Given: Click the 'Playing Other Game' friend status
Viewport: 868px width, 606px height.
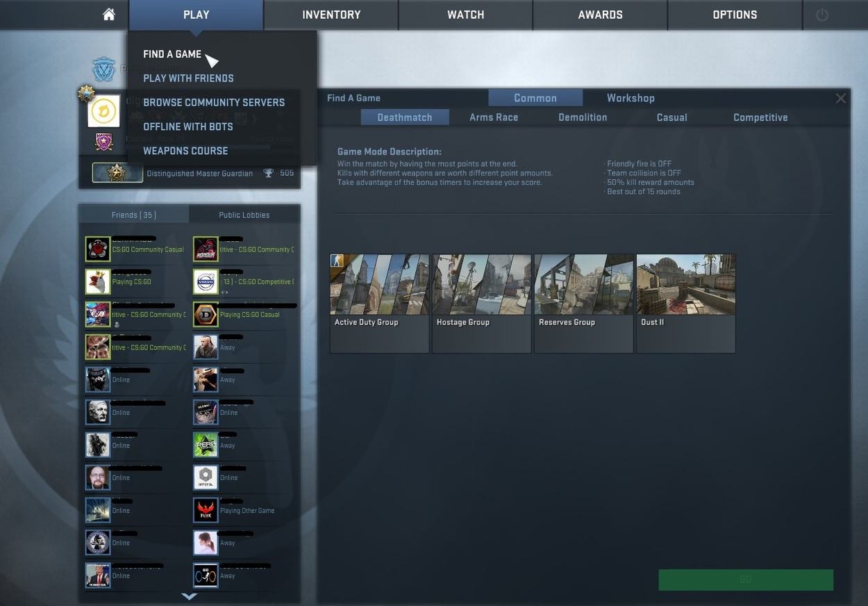Looking at the screenshot, I should 247,511.
